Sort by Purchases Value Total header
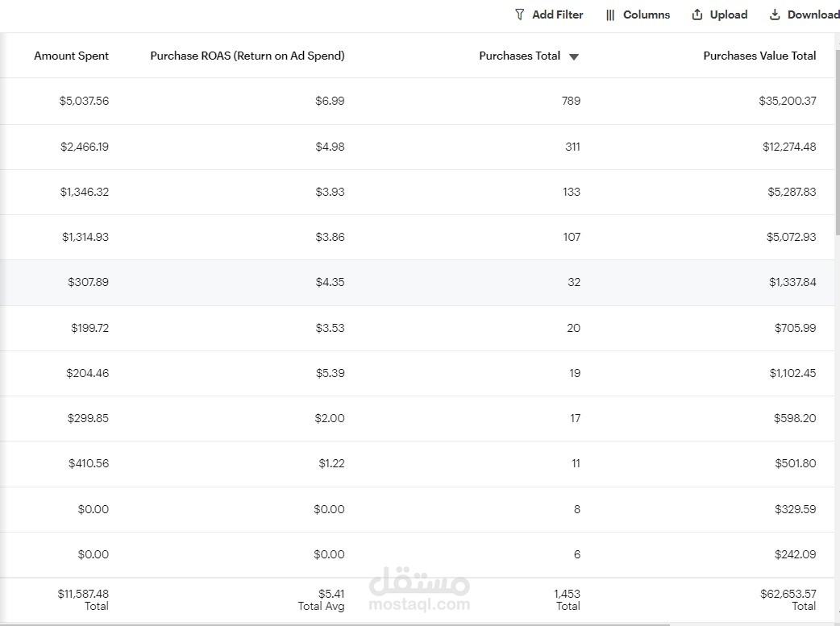The image size is (840, 626). pyautogui.click(x=759, y=56)
